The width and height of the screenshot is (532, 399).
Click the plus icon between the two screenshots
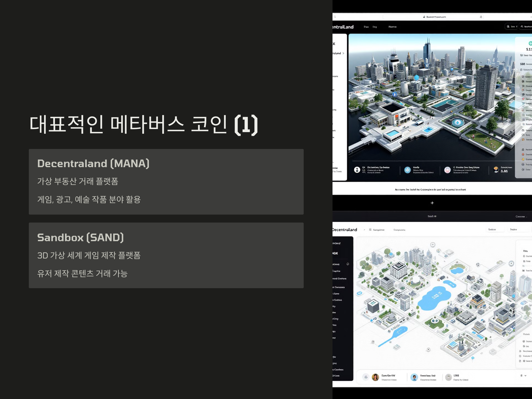pos(432,203)
